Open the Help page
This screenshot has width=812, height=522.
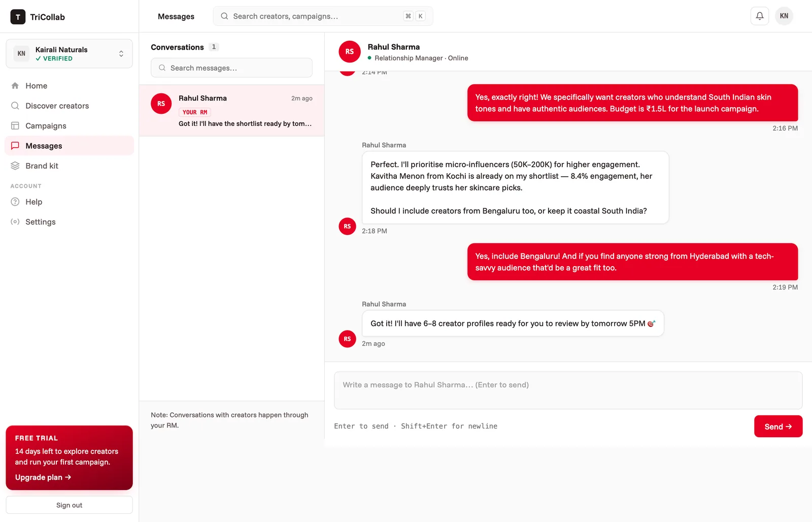(69, 202)
